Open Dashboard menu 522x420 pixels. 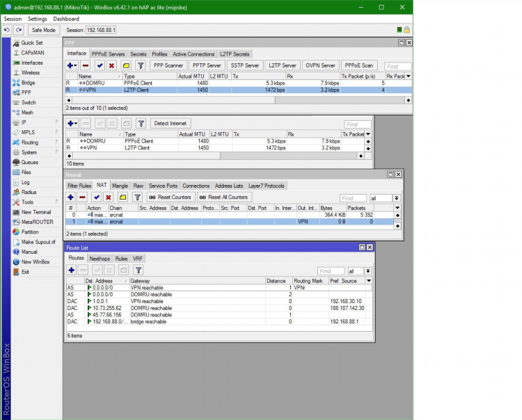click(x=66, y=19)
